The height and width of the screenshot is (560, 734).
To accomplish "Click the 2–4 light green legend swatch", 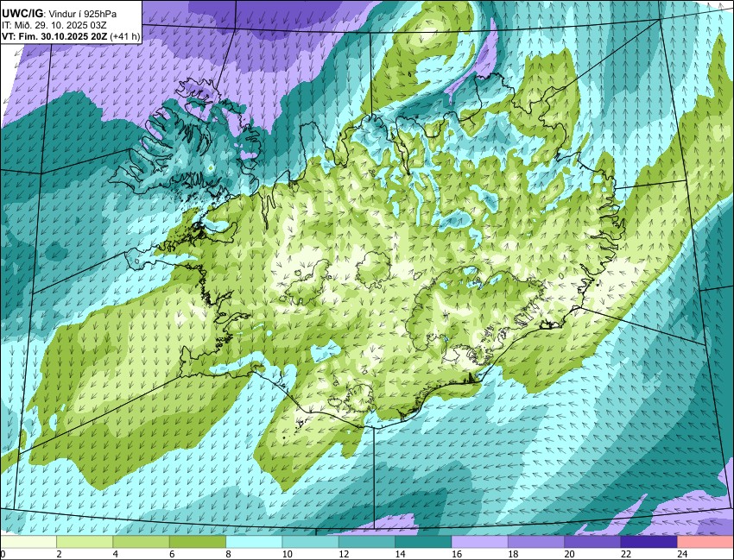I will coord(85,542).
